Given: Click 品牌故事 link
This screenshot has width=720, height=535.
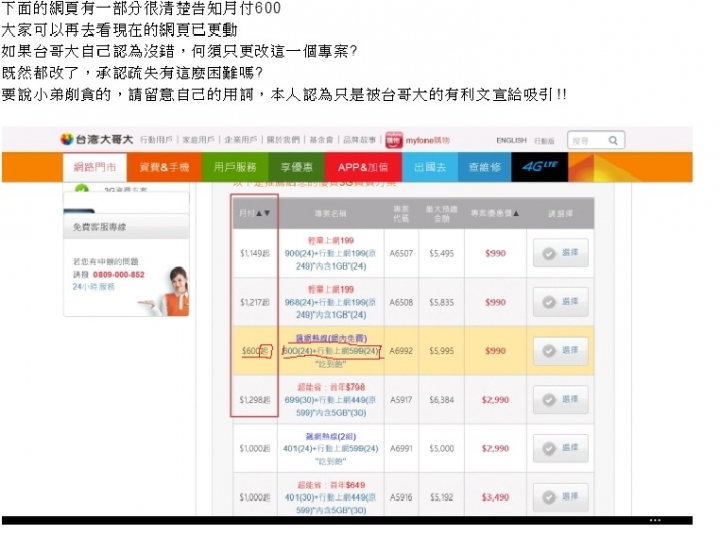Looking at the screenshot, I should [x=359, y=140].
